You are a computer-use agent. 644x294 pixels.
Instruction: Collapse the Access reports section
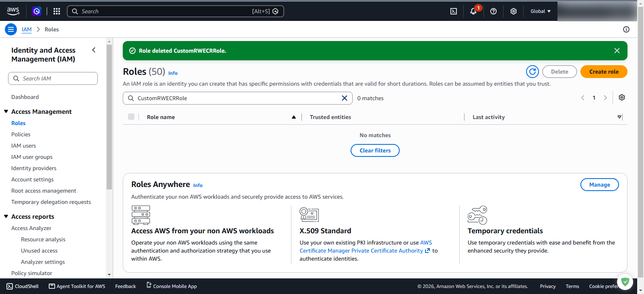click(x=6, y=216)
